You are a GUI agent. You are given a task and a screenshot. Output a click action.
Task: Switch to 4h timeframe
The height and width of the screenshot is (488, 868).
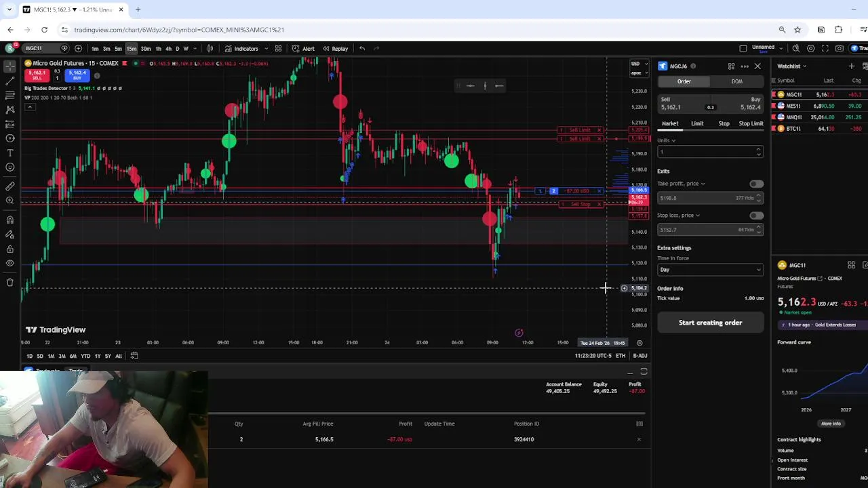[x=168, y=48]
